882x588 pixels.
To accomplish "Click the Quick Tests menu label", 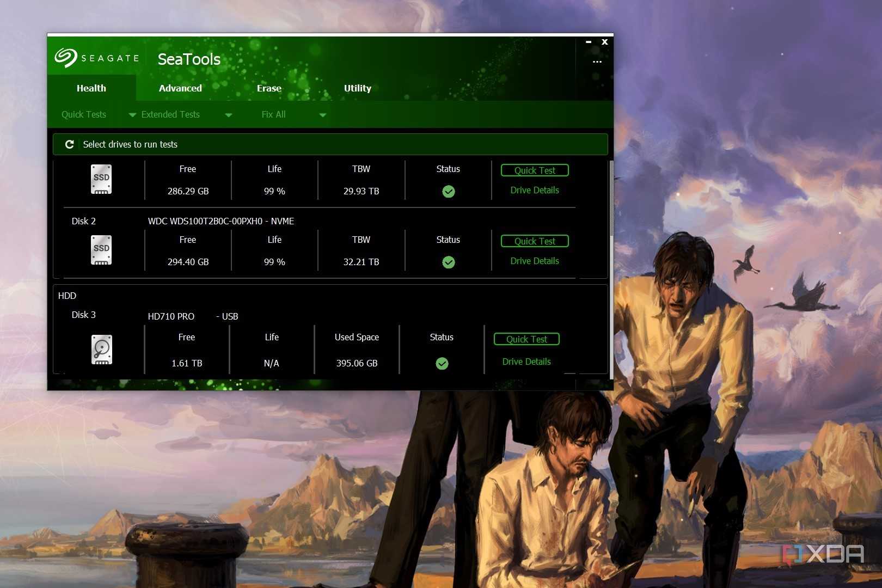I will point(84,114).
